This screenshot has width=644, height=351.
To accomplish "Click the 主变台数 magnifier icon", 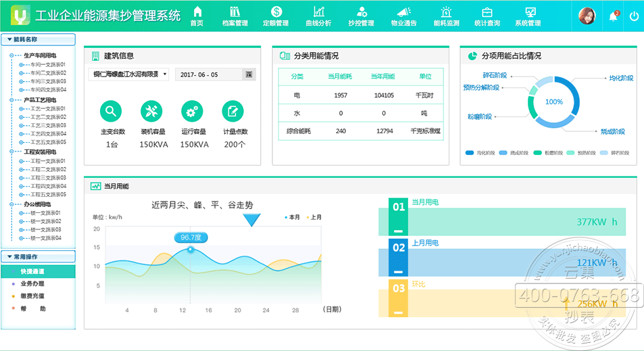I will pos(110,111).
